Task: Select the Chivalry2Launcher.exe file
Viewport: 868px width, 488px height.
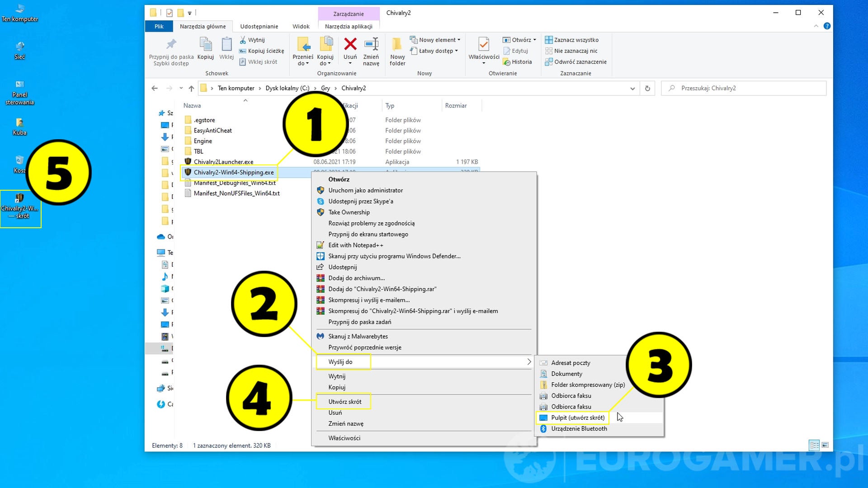Action: point(223,162)
